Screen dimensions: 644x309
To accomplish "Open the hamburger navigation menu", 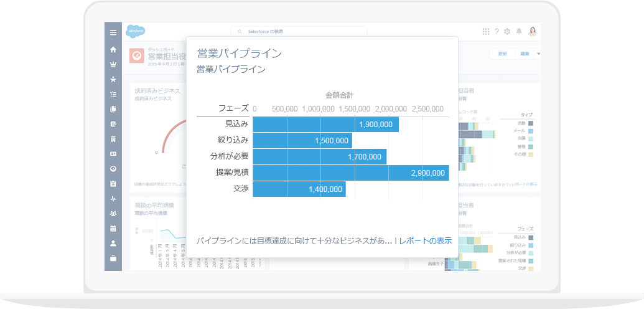I will (113, 32).
